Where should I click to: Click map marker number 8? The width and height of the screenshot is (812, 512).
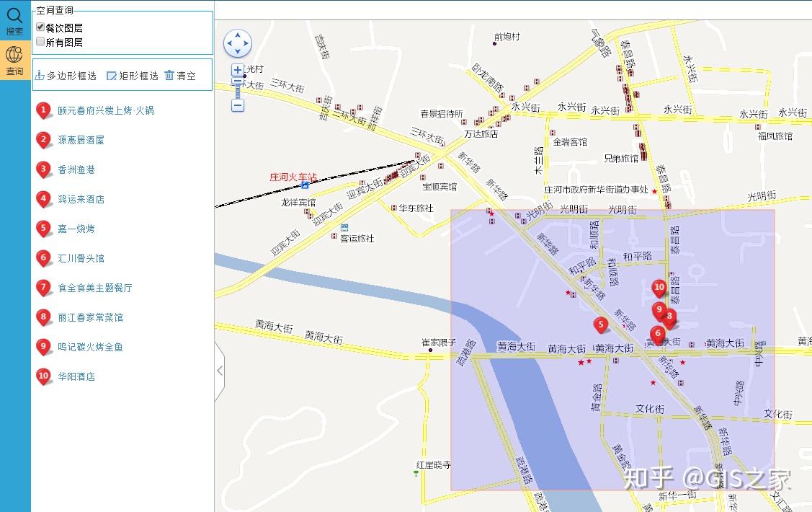tap(669, 317)
